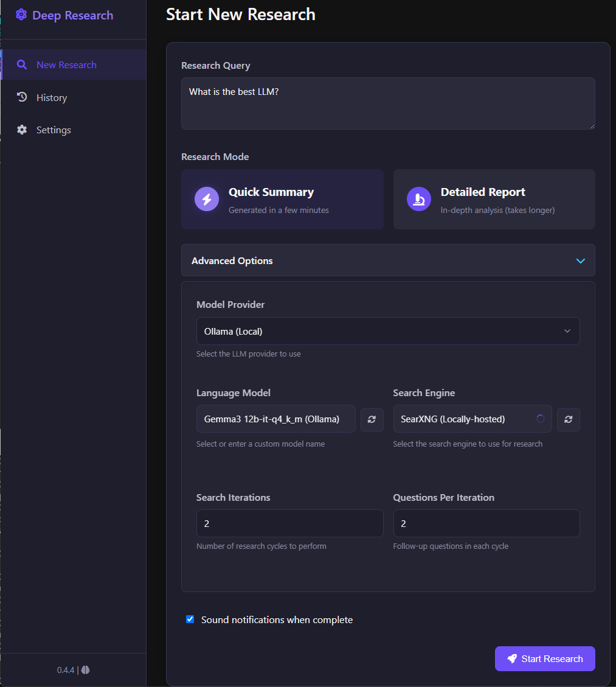Viewport: 616px width, 687px height.
Task: Open the Model Provider dropdown
Action: click(x=388, y=331)
